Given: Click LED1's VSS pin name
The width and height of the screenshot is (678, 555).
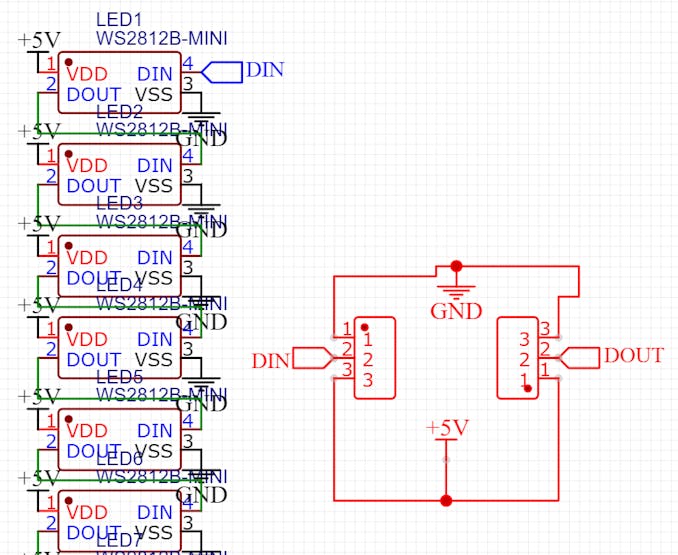Looking at the screenshot, I should [x=154, y=95].
